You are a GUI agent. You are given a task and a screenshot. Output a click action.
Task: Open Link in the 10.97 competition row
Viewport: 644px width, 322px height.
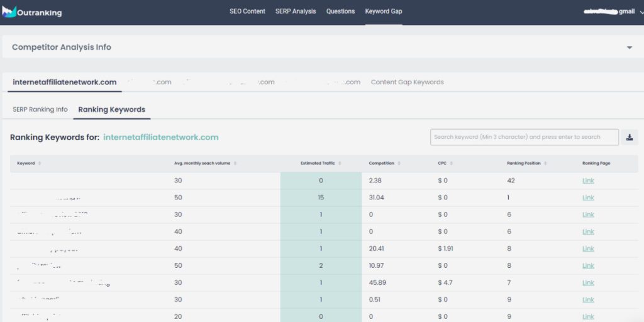588,266
